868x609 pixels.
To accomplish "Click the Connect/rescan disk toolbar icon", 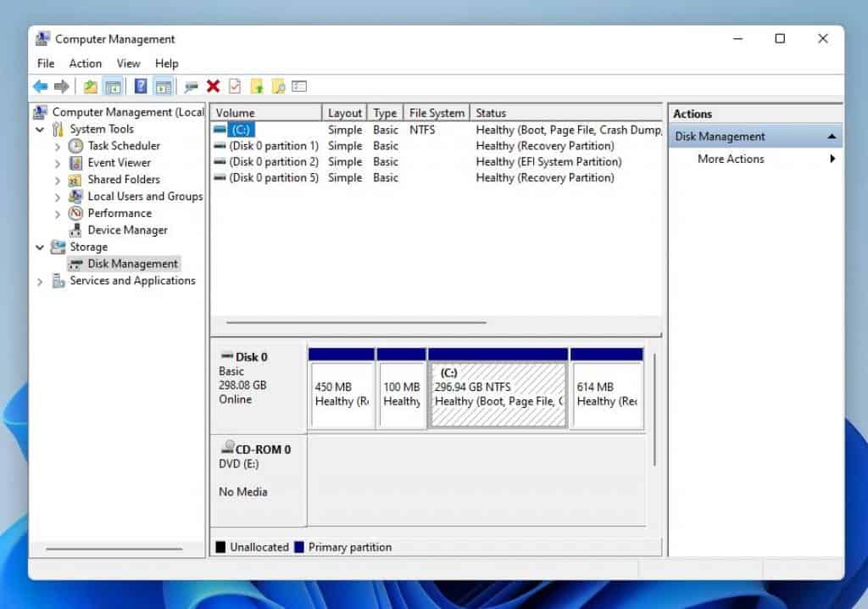I will pos(191,87).
